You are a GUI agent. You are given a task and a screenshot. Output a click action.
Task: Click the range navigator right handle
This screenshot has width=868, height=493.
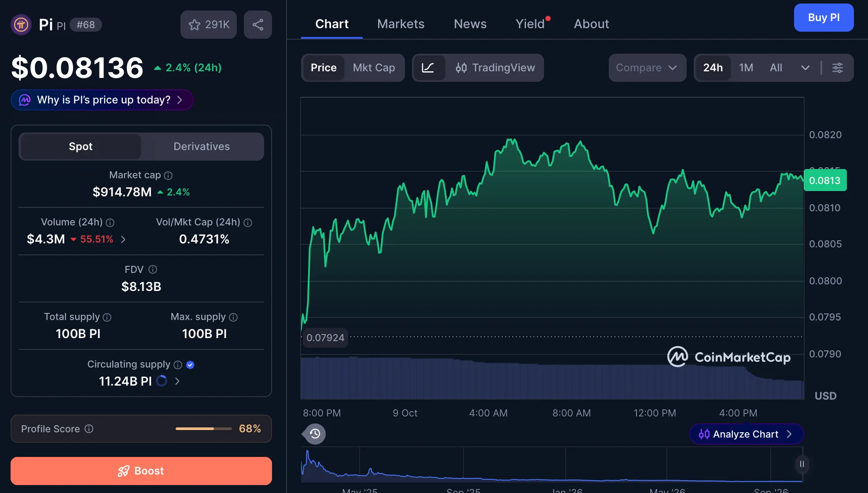click(802, 464)
